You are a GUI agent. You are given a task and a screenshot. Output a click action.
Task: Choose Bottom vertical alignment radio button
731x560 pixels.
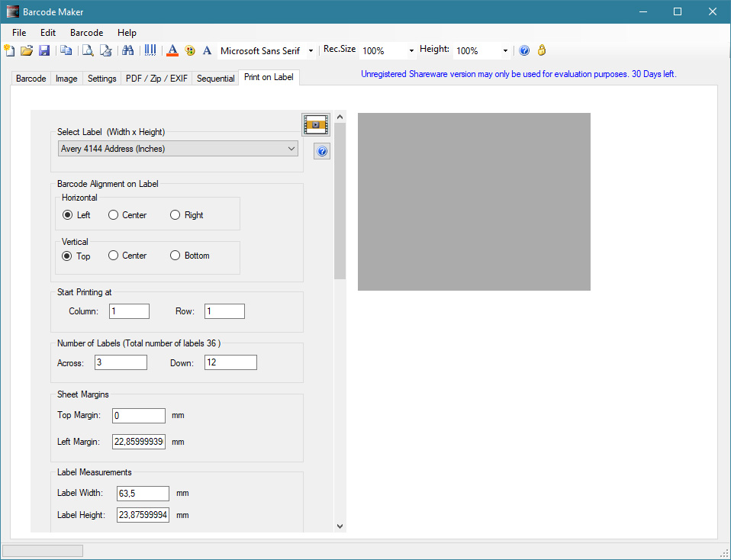(176, 256)
